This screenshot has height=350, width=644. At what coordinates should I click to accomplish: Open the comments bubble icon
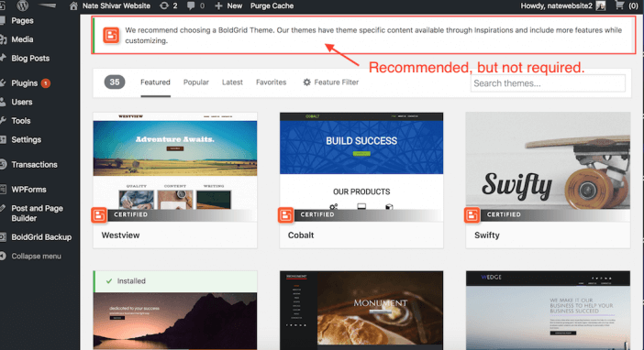(191, 5)
